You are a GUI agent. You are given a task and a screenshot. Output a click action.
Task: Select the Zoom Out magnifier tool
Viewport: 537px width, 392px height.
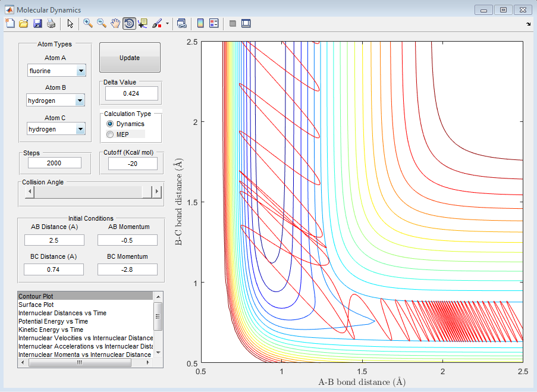click(102, 23)
